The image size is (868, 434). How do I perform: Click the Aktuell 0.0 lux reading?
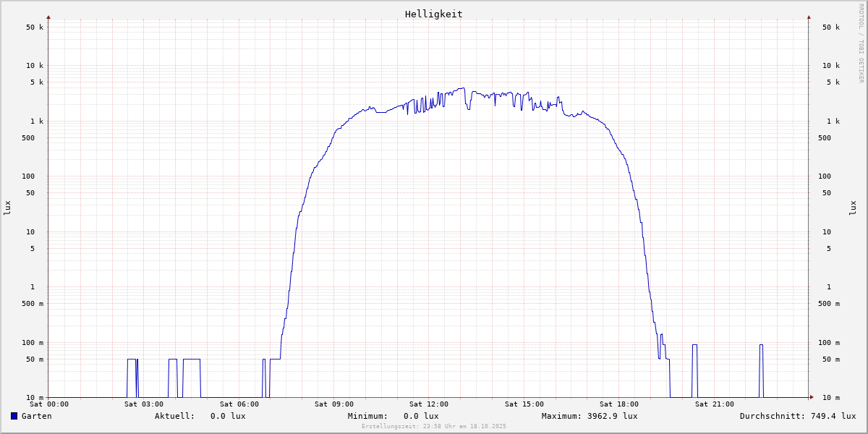[x=200, y=416]
